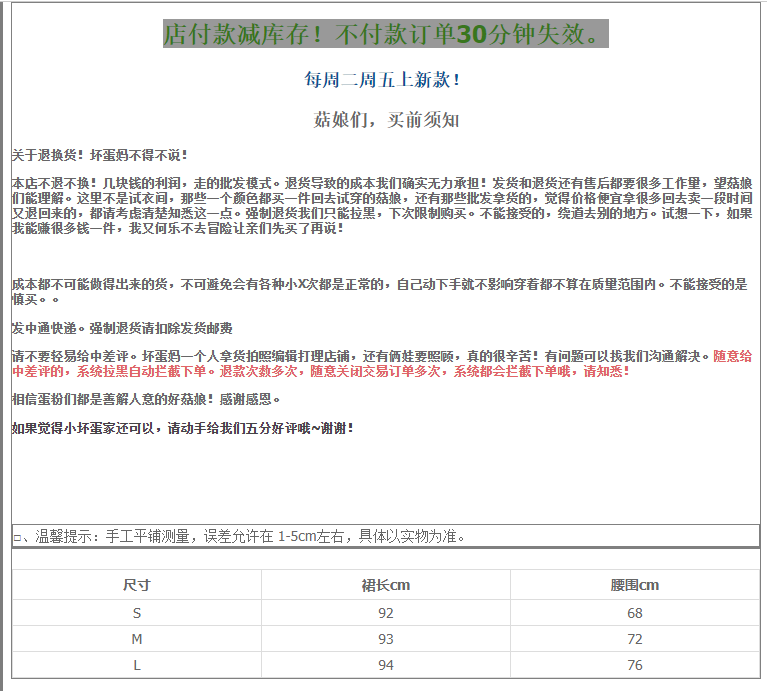Click the 温馨提示 measurement note box
Screen dimensions: 767x691
click(x=385, y=536)
